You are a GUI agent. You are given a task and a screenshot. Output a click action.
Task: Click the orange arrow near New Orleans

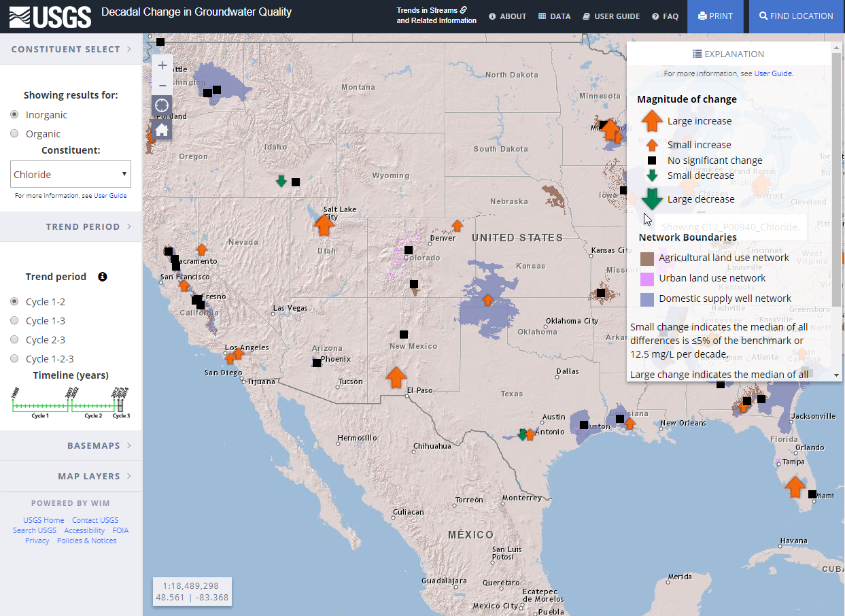pyautogui.click(x=630, y=423)
